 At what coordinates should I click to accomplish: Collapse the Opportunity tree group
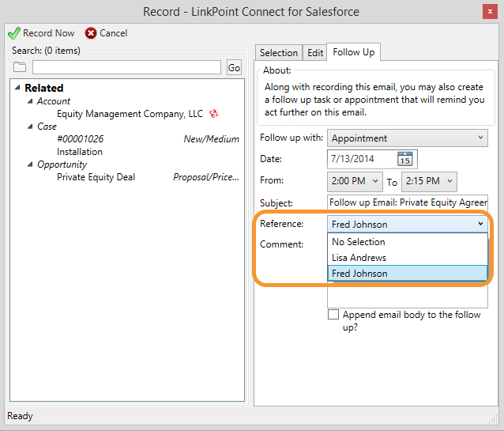click(x=30, y=164)
